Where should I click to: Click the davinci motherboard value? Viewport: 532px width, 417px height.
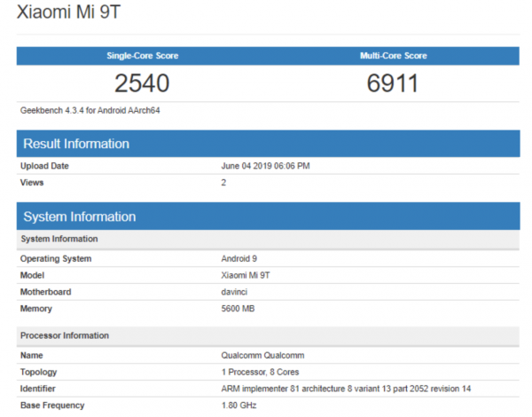point(234,292)
